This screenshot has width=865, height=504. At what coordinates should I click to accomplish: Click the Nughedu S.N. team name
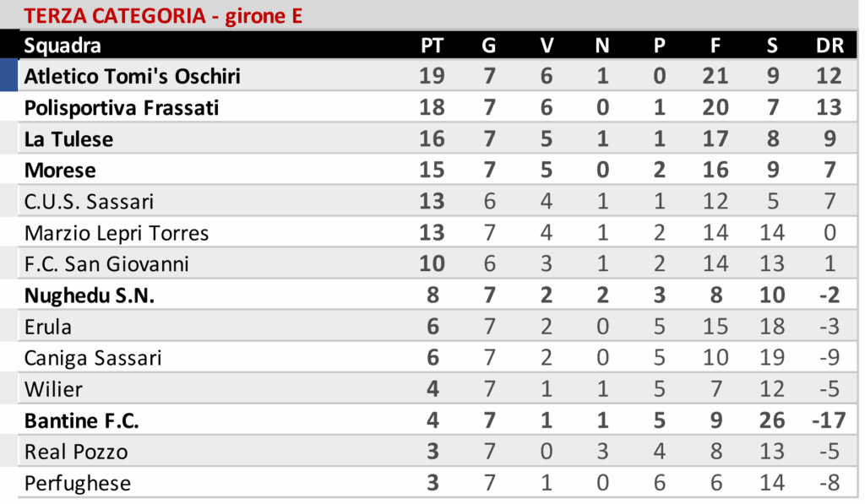click(x=90, y=295)
